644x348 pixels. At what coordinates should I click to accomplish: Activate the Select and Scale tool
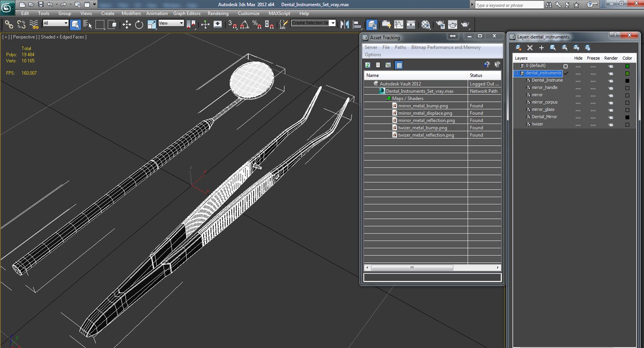(151, 24)
